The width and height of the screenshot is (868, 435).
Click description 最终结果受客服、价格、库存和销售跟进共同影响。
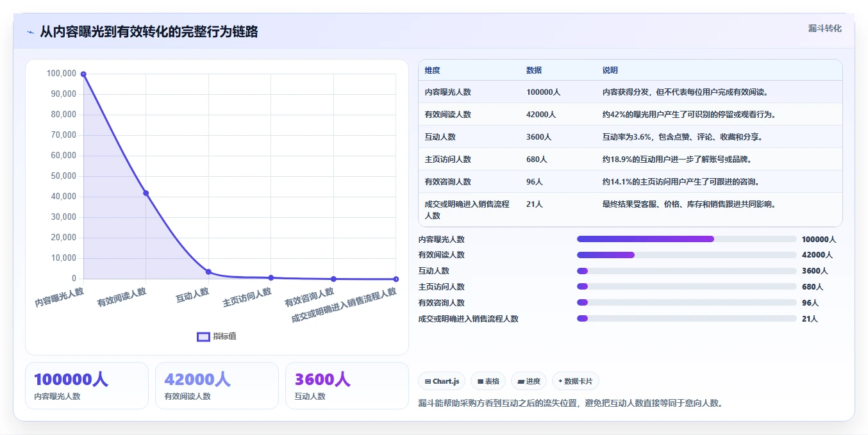coord(690,204)
